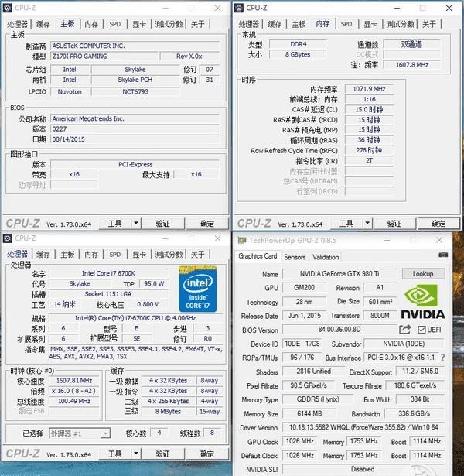
Task: Open the 工具 dropdown arrow in memory window
Action: [x=367, y=224]
